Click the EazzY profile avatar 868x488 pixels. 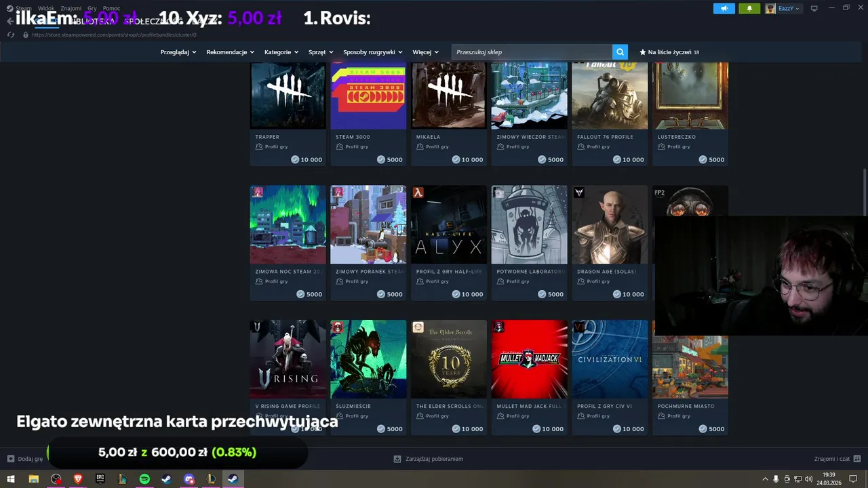pyautogui.click(x=770, y=8)
